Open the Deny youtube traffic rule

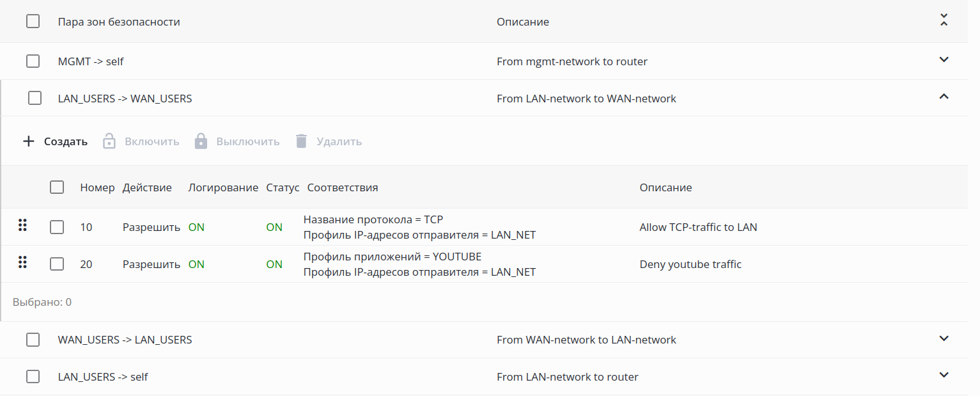click(690, 264)
